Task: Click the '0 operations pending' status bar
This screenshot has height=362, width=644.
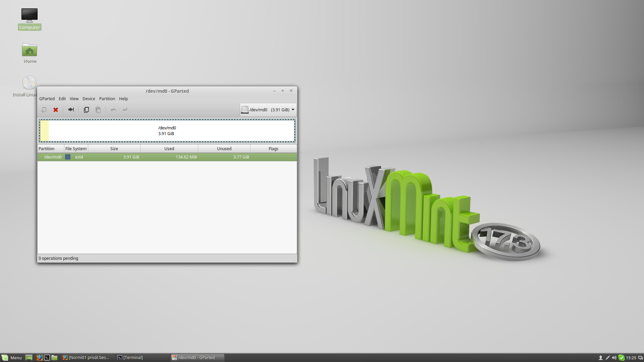Action: [x=58, y=258]
